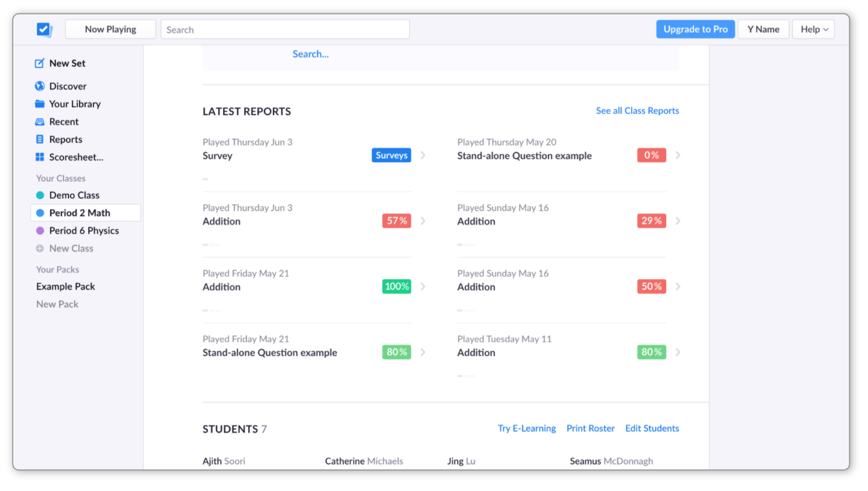Screen dimensions: 868x491
Task: Click the Edit Students link
Action: [x=652, y=428]
